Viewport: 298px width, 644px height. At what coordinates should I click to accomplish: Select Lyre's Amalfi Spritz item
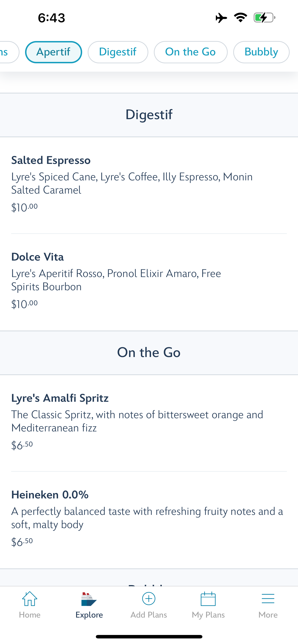point(60,398)
